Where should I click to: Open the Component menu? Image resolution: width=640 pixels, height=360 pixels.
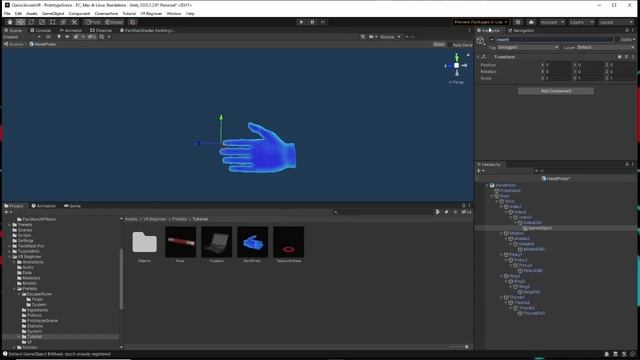pos(79,13)
